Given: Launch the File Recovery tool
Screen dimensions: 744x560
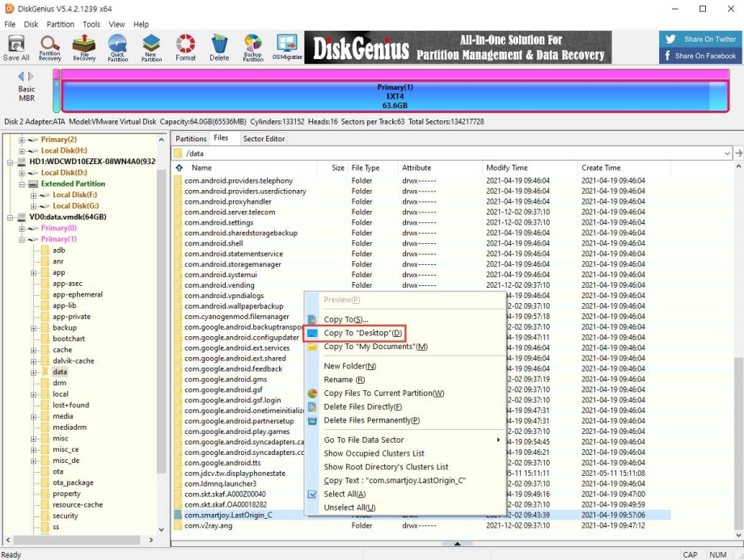Looking at the screenshot, I should (84, 48).
